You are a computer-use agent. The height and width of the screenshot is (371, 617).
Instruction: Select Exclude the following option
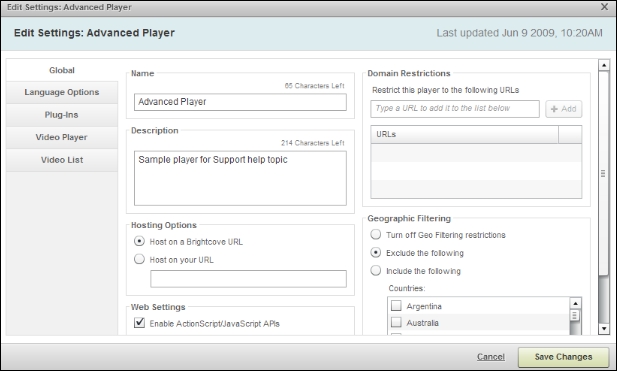(376, 253)
